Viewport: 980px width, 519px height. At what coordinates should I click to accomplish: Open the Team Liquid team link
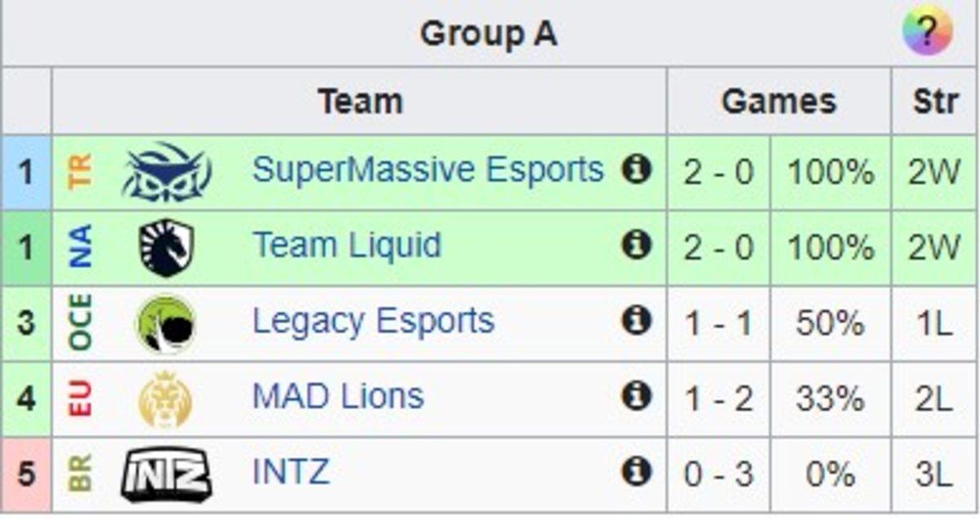pyautogui.click(x=346, y=246)
